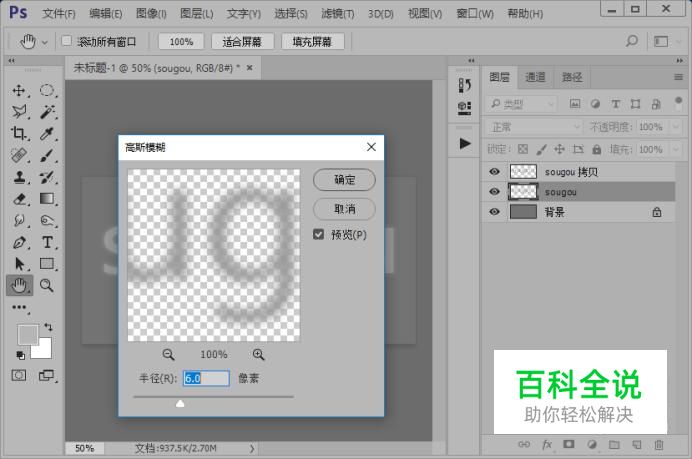This screenshot has width=692, height=459.
Task: Toggle lock all padlock icon
Action: pos(596,149)
